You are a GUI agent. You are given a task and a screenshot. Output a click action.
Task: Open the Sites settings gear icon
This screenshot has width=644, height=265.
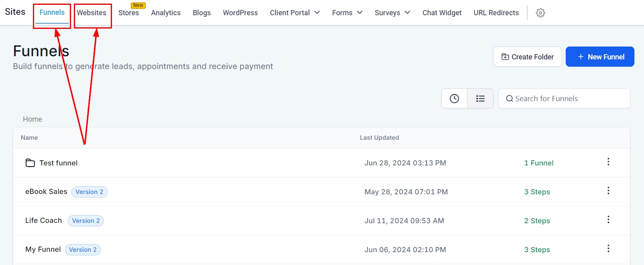pyautogui.click(x=540, y=13)
